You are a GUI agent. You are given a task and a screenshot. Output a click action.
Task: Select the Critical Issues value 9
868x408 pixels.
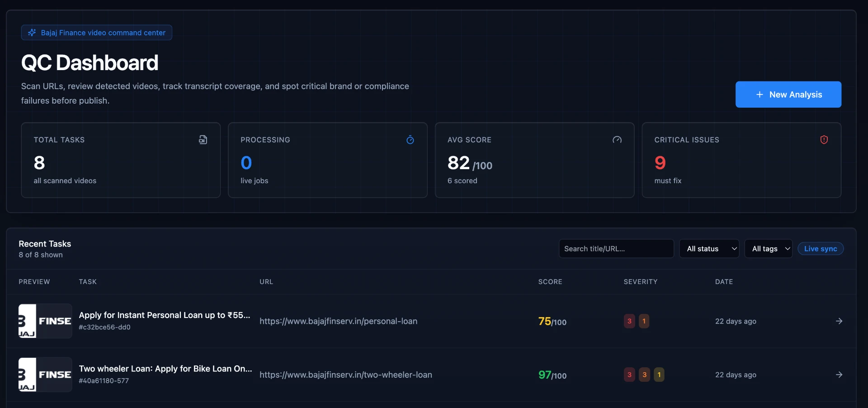point(660,163)
